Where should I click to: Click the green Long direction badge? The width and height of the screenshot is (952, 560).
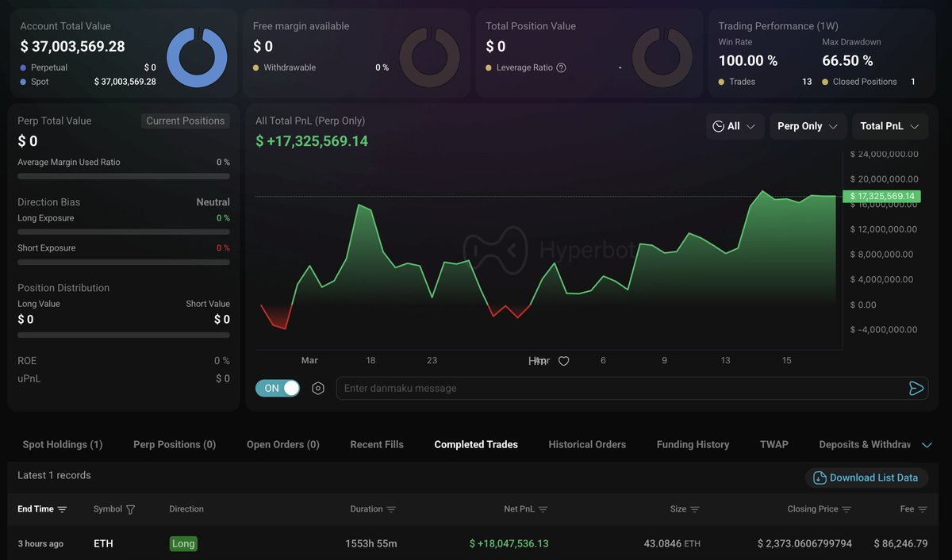point(183,543)
